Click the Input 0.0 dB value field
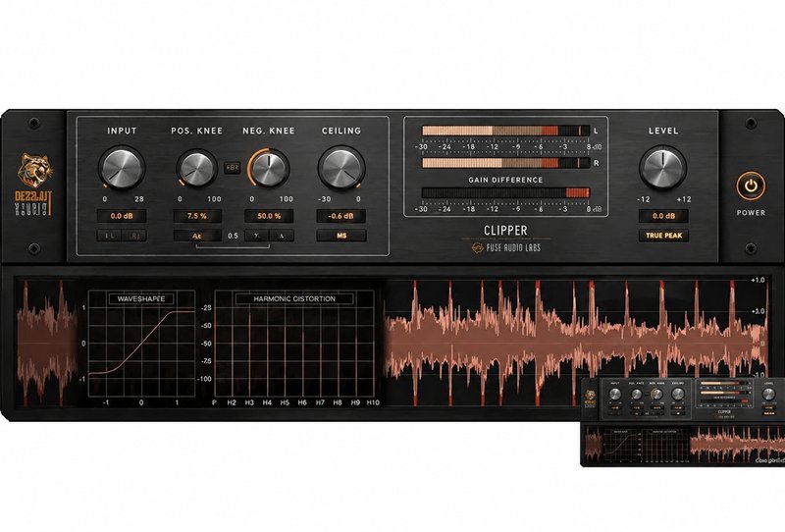This screenshot has width=785, height=532. tap(122, 216)
